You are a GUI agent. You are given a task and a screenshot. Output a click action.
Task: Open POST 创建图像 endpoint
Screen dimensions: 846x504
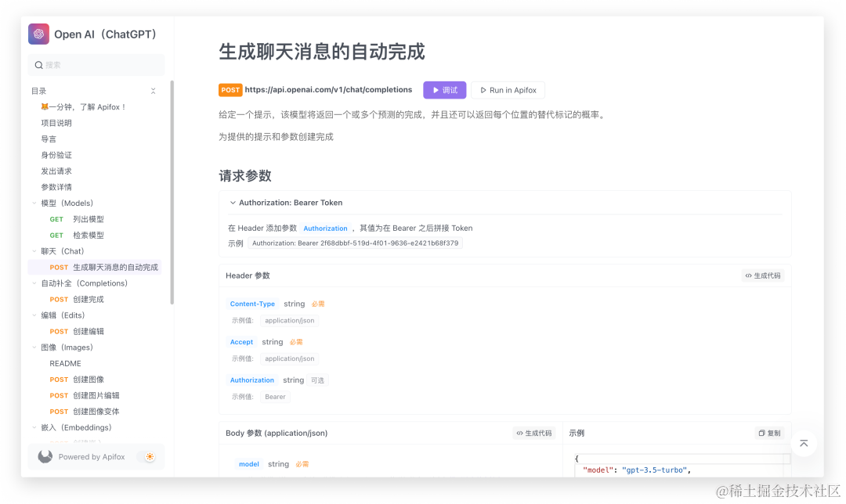96,380
